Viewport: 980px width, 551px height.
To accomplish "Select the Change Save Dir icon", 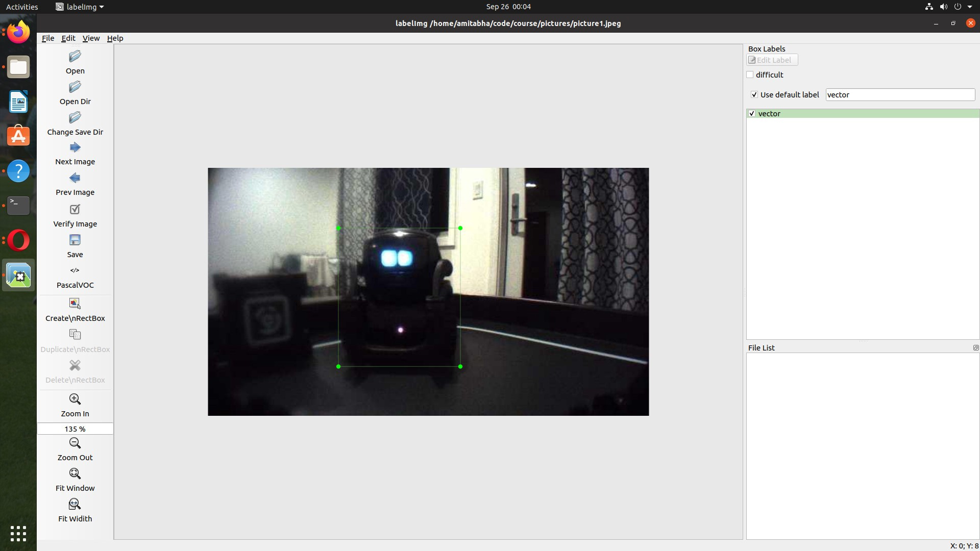I will coord(75,118).
